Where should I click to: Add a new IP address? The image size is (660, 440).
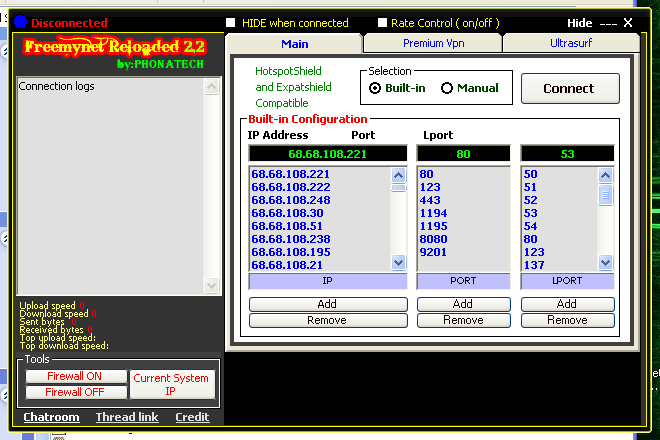(328, 304)
